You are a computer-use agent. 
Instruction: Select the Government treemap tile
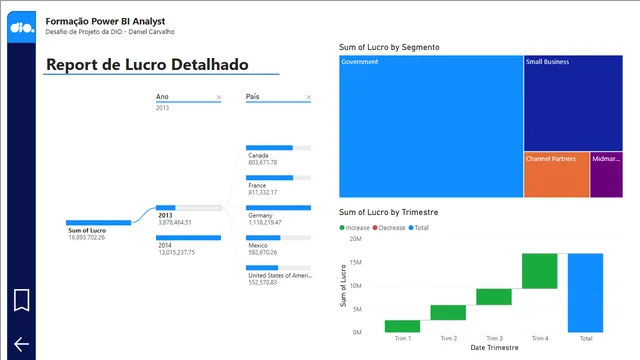pos(431,127)
